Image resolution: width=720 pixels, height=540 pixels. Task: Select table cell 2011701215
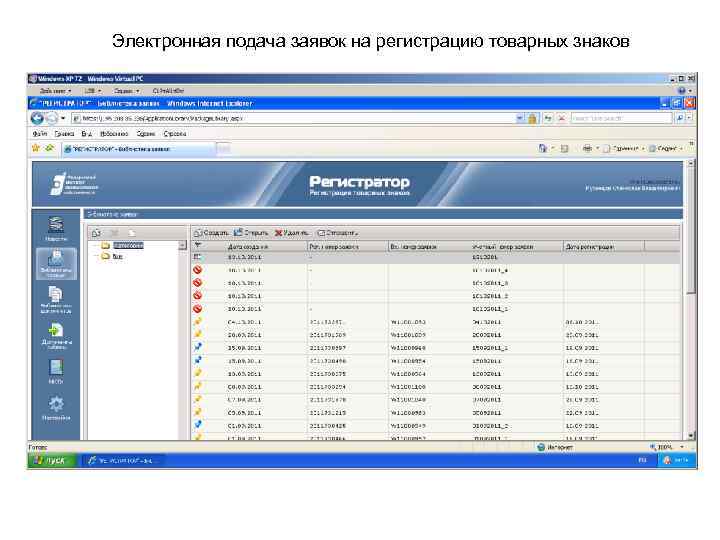[x=327, y=413]
